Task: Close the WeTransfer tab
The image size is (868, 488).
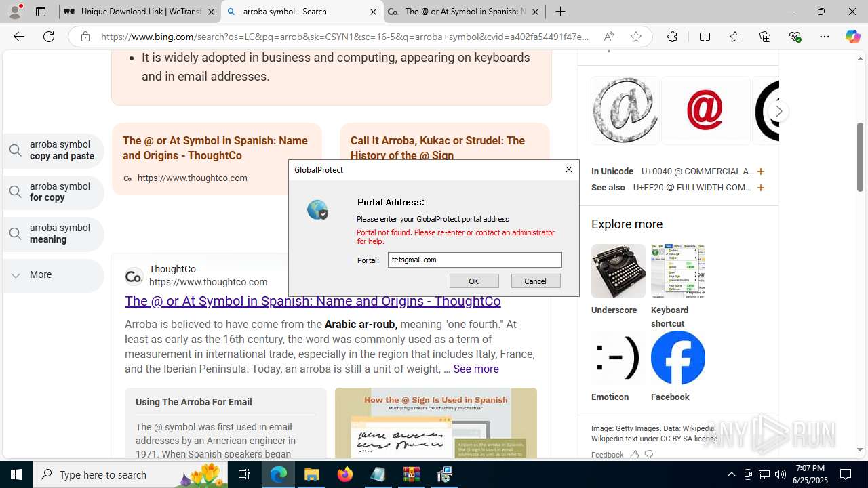Action: (x=210, y=12)
